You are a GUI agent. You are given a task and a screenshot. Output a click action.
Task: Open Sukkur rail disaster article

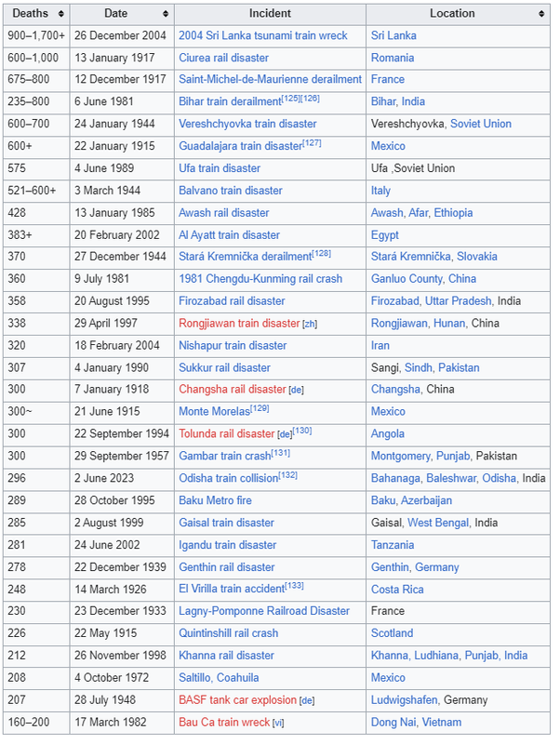(x=224, y=368)
